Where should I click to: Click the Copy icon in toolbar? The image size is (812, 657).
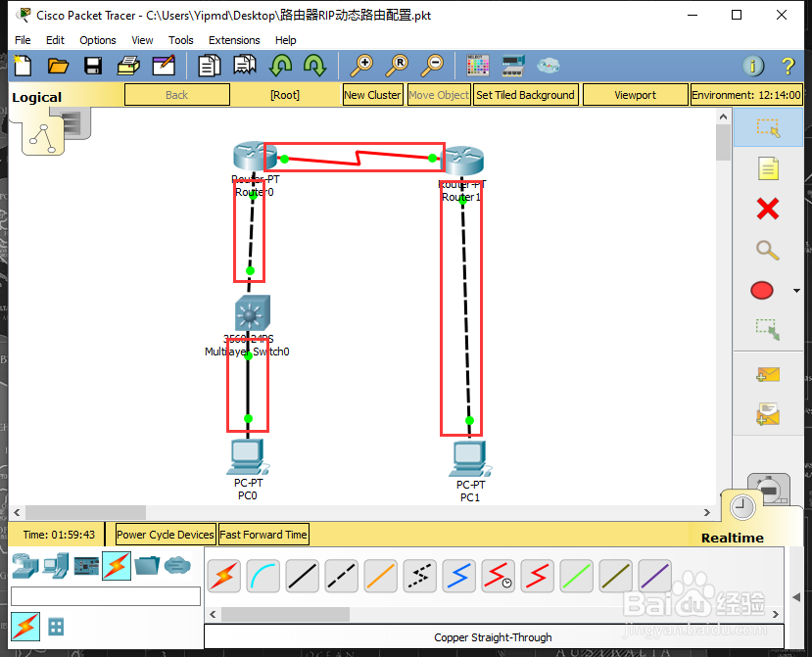coord(209,66)
